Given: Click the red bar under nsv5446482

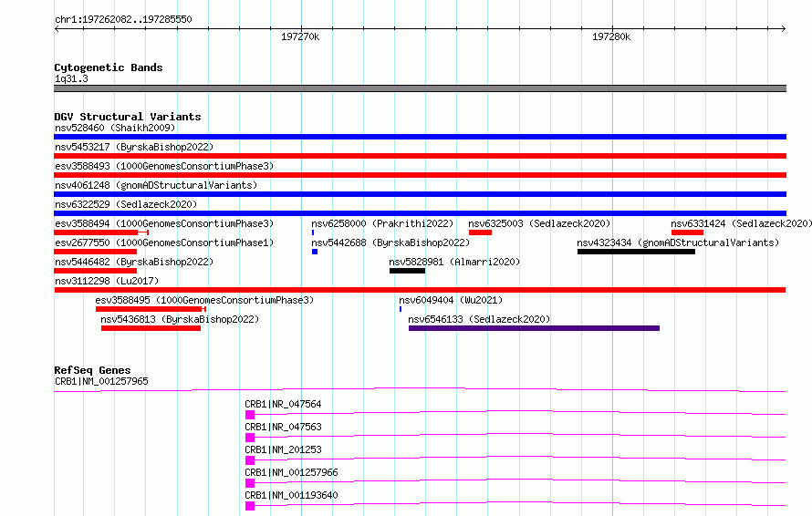Looking at the screenshot, I should pyautogui.click(x=95, y=271).
